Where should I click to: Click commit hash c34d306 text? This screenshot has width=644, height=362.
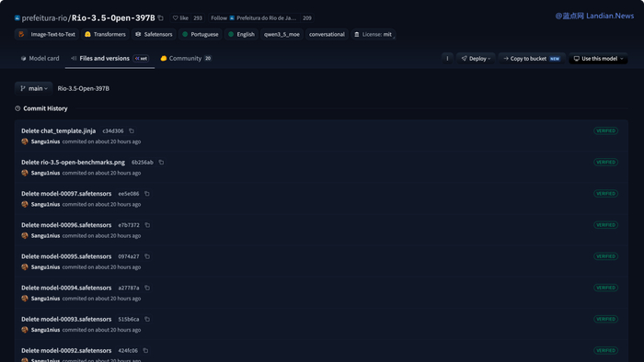[113, 130]
